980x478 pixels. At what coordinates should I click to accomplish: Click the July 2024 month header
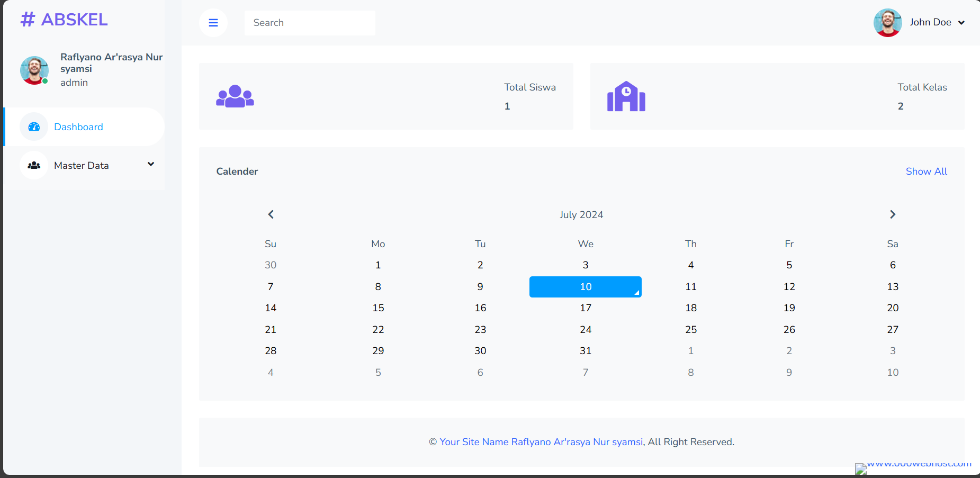tap(581, 215)
